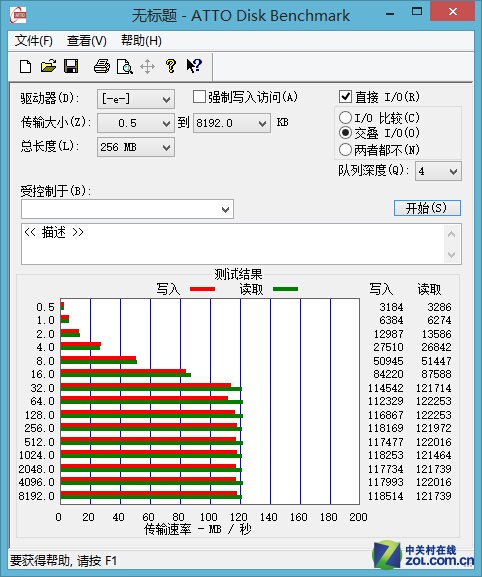482x577 pixels.
Task: Expand the 队列深度 queue depth dropdown
Action: [438, 171]
